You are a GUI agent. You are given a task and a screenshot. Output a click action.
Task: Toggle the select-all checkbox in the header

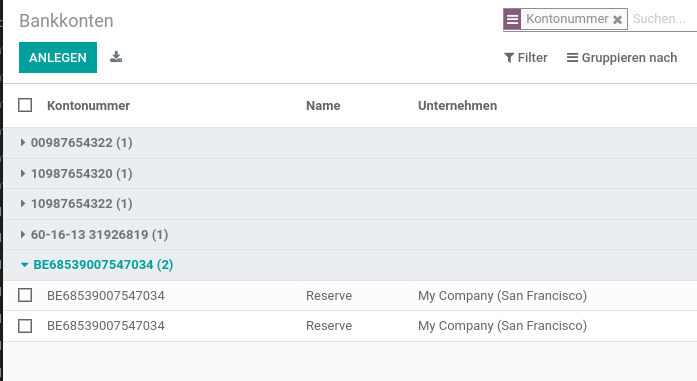[25, 105]
